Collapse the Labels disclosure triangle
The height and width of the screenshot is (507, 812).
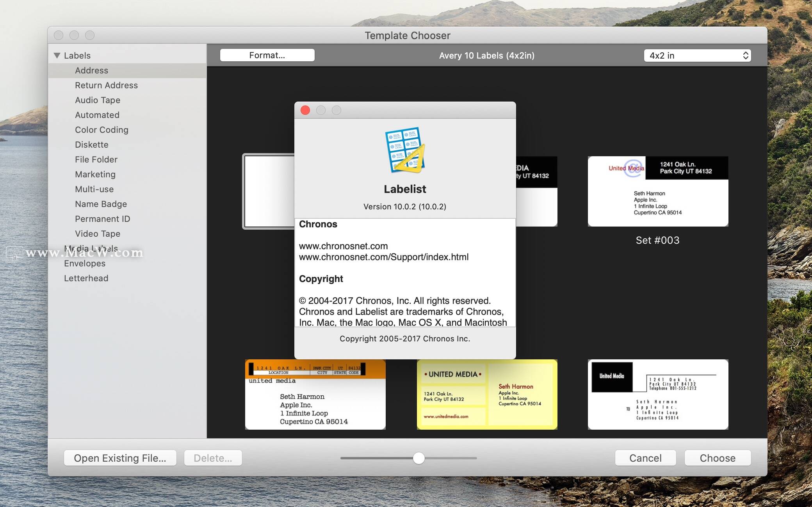[57, 55]
